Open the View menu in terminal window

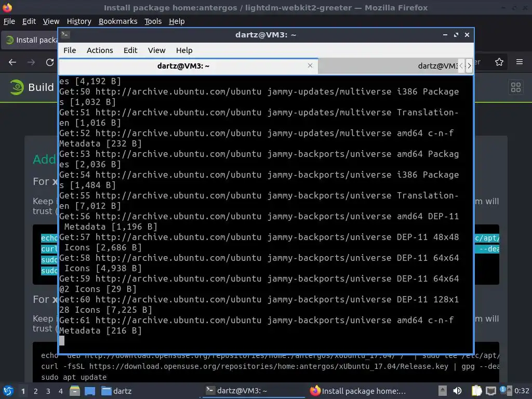coord(156,50)
